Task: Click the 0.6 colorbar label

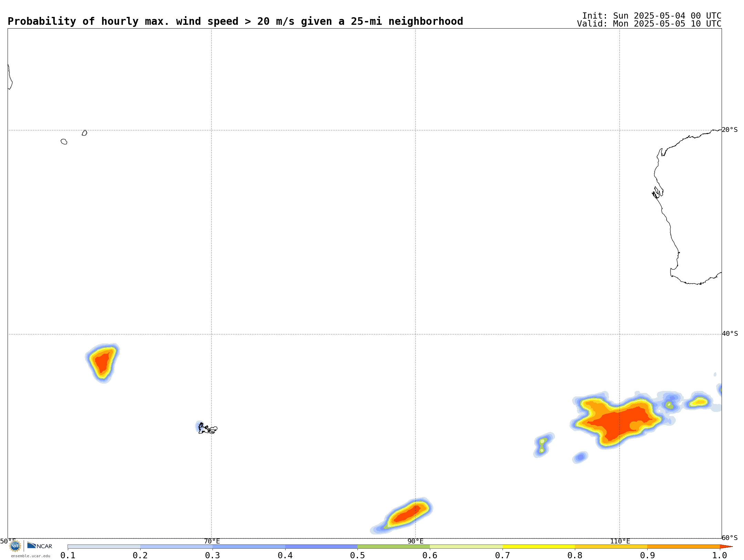Action: pos(430,555)
